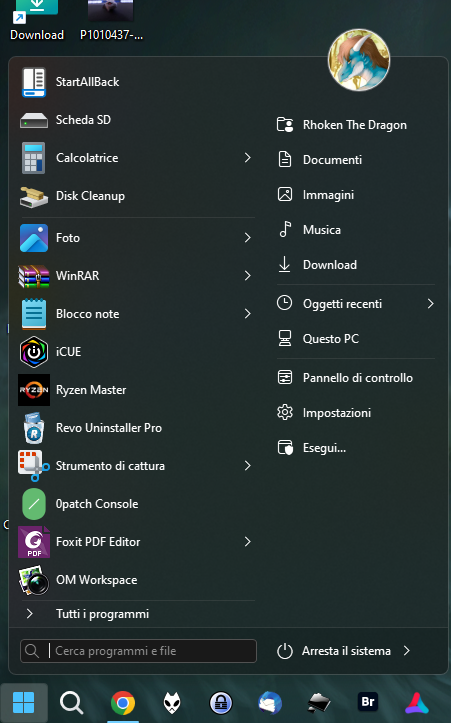
Task: Show Tutti i programmi list
Action: click(136, 614)
